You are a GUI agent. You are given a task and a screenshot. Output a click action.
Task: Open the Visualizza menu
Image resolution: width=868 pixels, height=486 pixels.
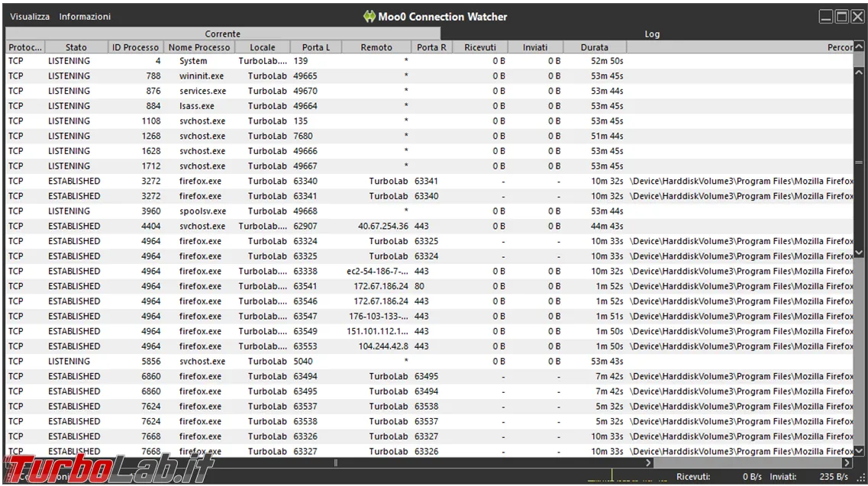(30, 17)
